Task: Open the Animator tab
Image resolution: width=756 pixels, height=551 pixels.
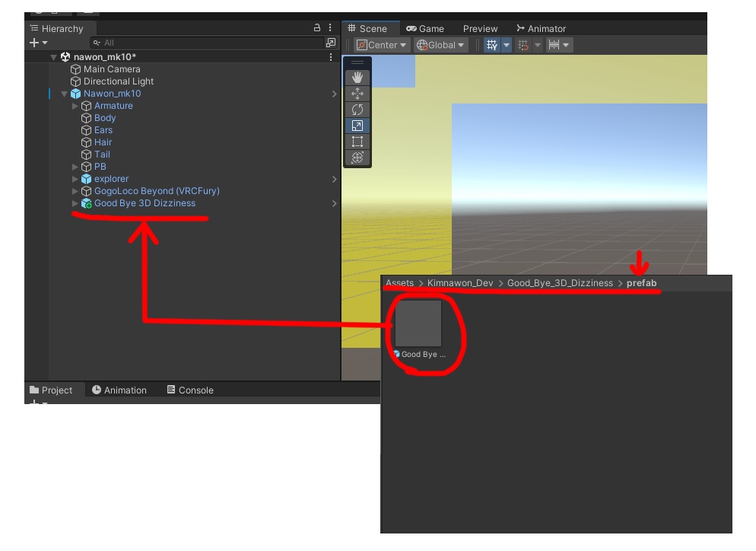Action: (x=541, y=28)
